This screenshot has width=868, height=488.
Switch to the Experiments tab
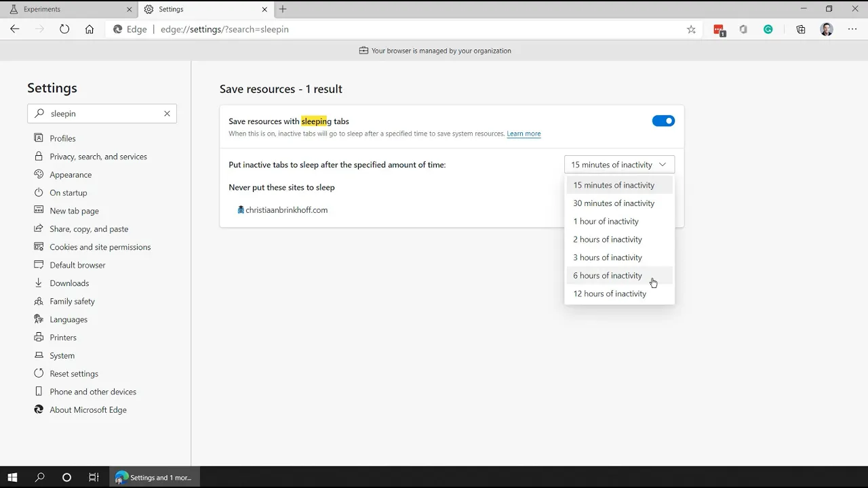(68, 9)
